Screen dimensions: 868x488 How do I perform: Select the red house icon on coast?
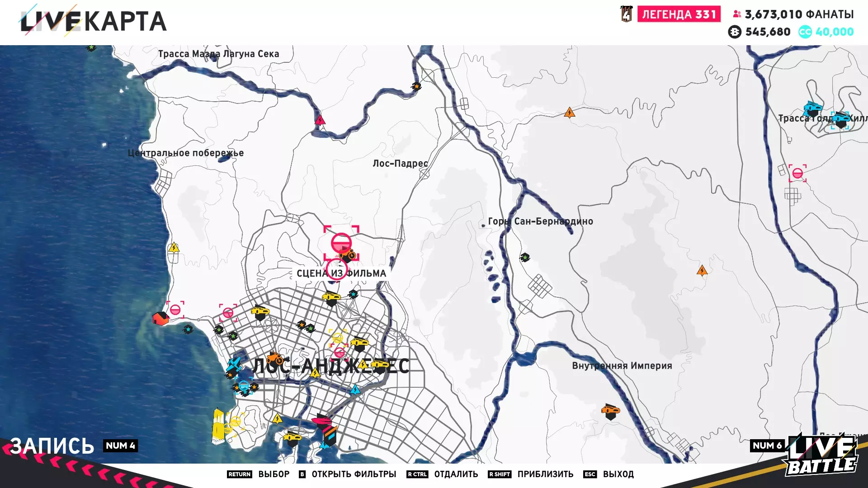[160, 319]
